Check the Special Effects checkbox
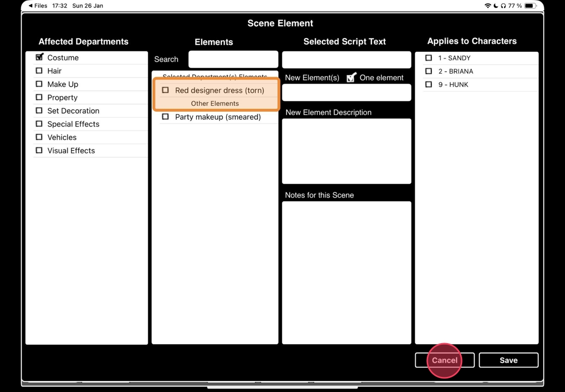The width and height of the screenshot is (565, 392). click(39, 124)
